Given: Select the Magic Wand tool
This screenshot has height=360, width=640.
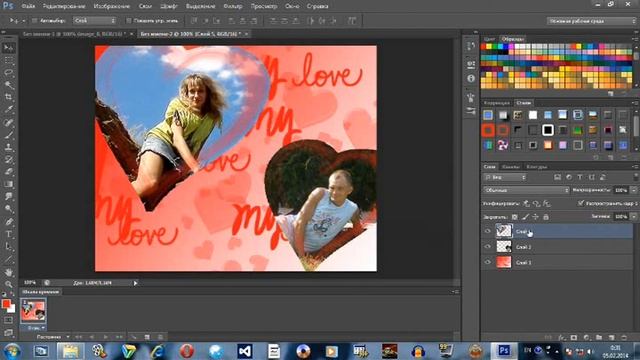Looking at the screenshot, I should coord(9,85).
